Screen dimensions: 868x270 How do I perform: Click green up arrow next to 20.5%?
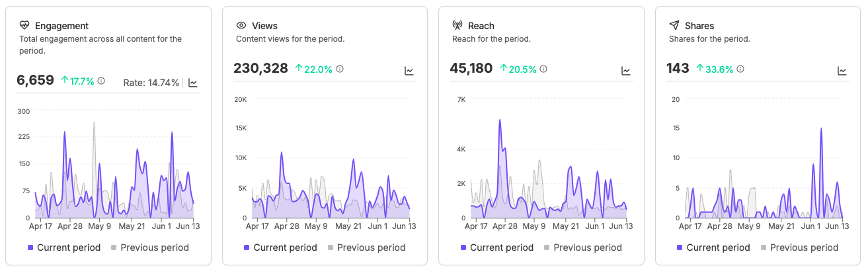(504, 69)
